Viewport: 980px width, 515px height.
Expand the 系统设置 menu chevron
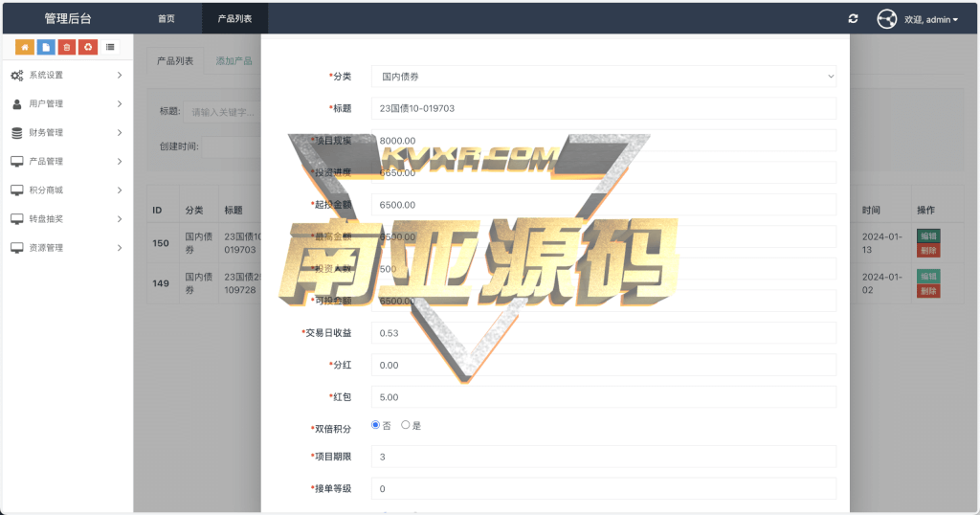coord(120,75)
